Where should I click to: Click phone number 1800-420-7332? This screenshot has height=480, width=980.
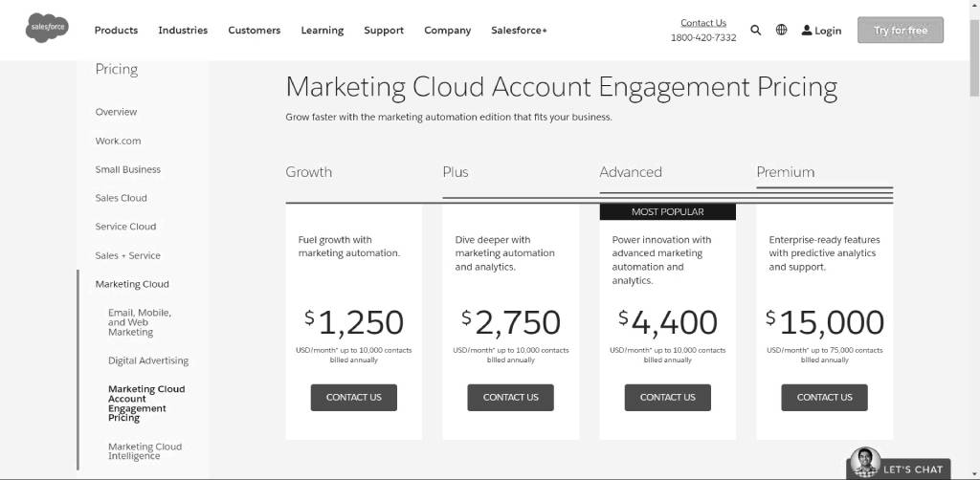(703, 37)
